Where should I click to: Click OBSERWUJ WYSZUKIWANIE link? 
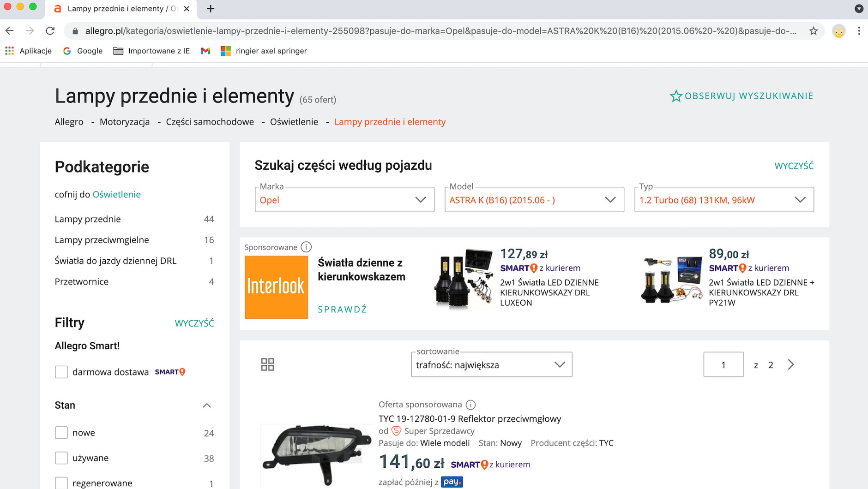(748, 96)
